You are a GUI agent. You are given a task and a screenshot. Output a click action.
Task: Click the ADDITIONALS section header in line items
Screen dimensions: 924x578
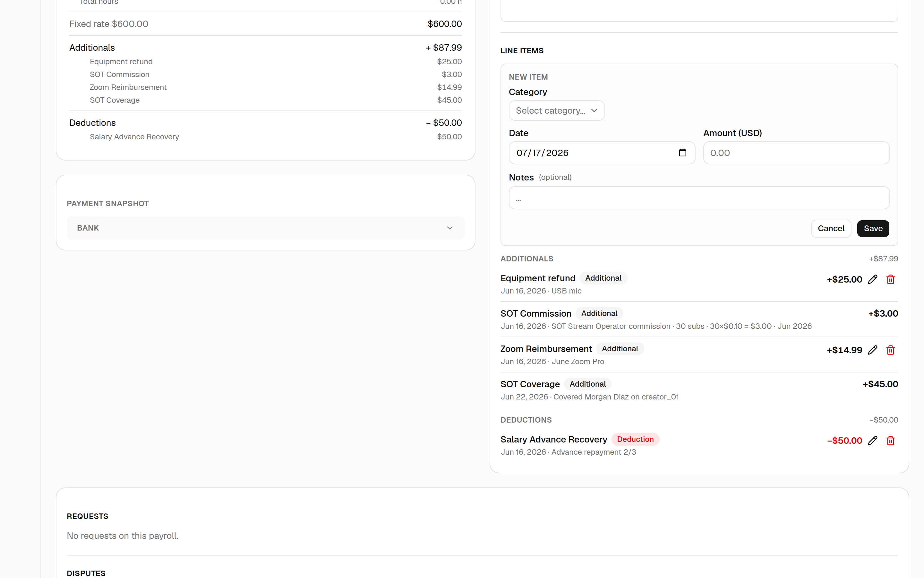pyautogui.click(x=526, y=259)
